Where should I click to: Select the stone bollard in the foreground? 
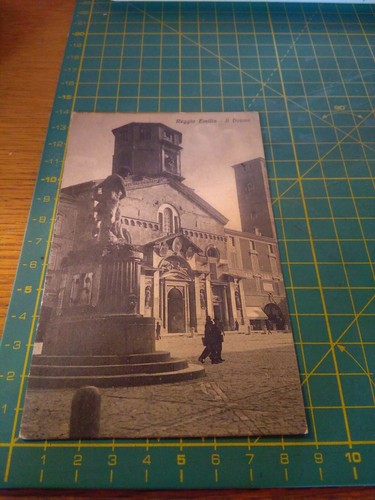click(85, 411)
